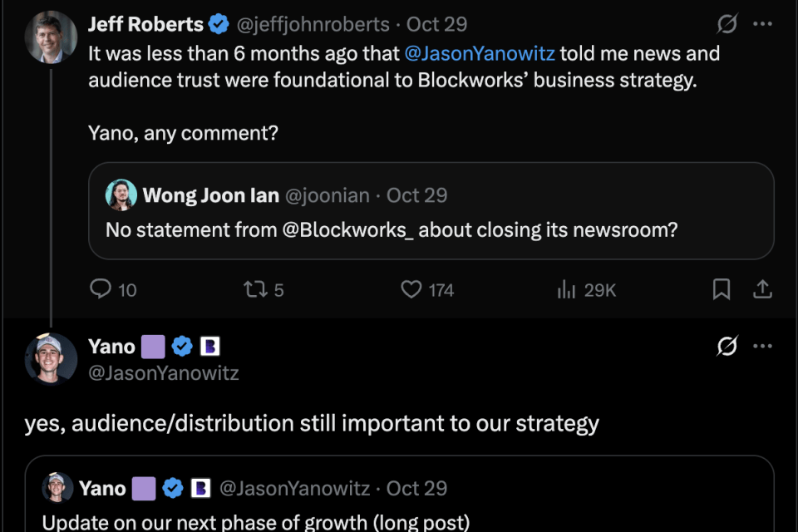The height and width of the screenshot is (532, 798).
Task: Open more options menu on Yano's reply
Action: [x=762, y=347]
